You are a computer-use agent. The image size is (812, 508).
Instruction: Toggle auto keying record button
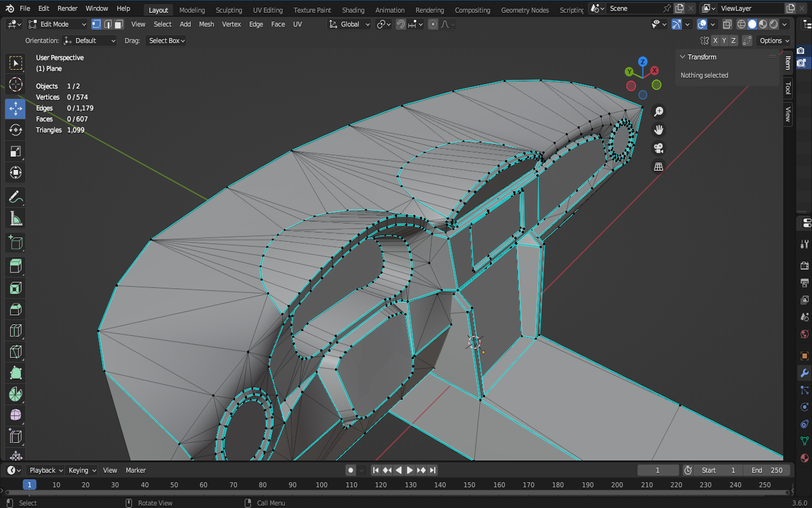tap(351, 470)
